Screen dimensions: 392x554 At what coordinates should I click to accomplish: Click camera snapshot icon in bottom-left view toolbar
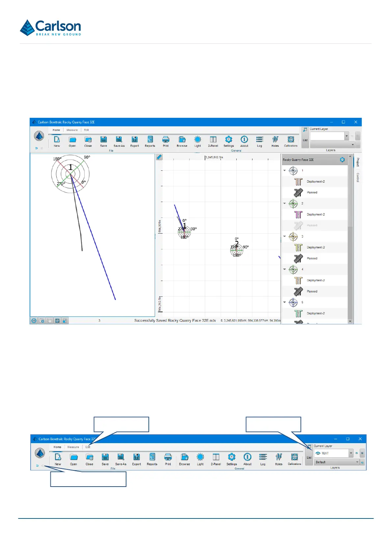(42, 320)
